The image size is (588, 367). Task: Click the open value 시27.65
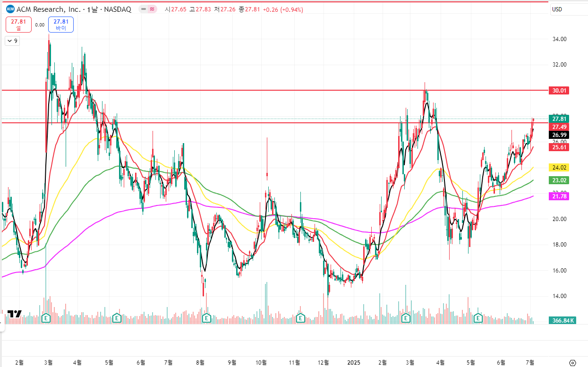175,9
